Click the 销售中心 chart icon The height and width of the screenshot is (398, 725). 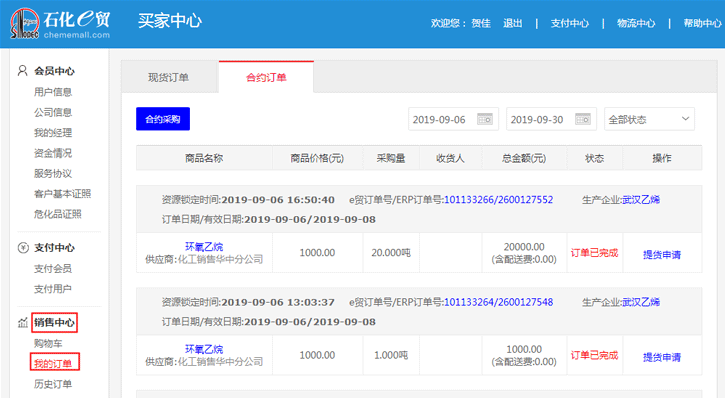pyautogui.click(x=23, y=323)
